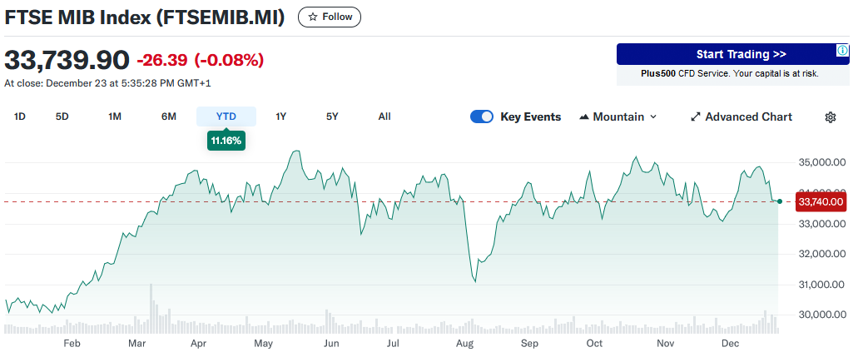Select the All time range
The height and width of the screenshot is (362, 868).
coord(384,117)
